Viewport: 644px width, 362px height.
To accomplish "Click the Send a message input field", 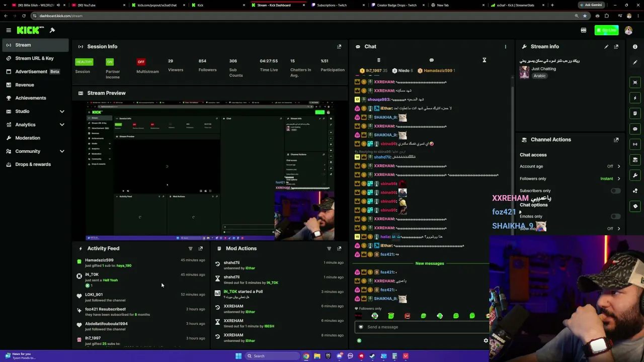I will (x=422, y=327).
